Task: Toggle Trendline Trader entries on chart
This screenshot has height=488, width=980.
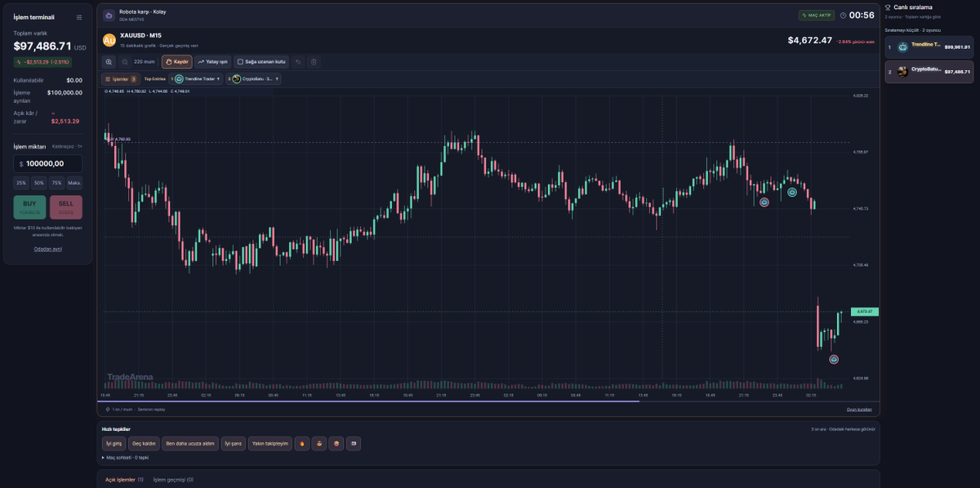Action: click(x=195, y=79)
